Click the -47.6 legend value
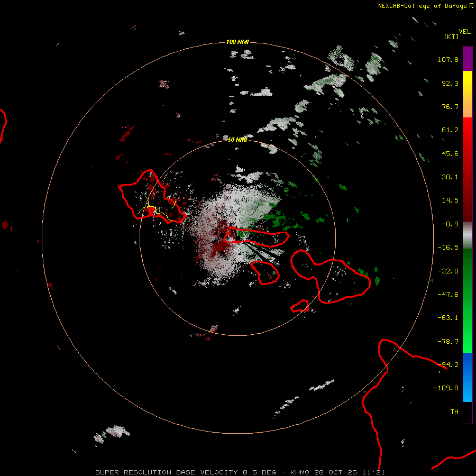476x476 pixels. (448, 295)
